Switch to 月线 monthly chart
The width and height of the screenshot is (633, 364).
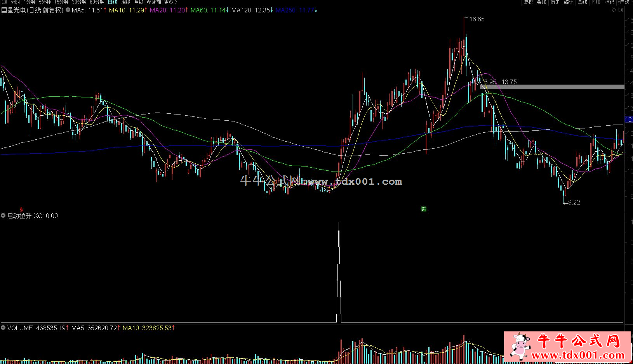click(x=139, y=2)
